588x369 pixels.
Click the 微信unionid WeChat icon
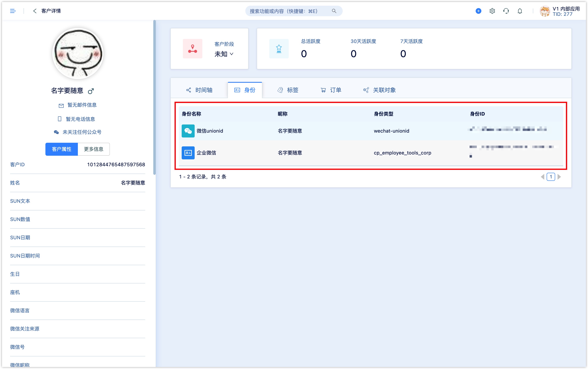click(x=188, y=131)
